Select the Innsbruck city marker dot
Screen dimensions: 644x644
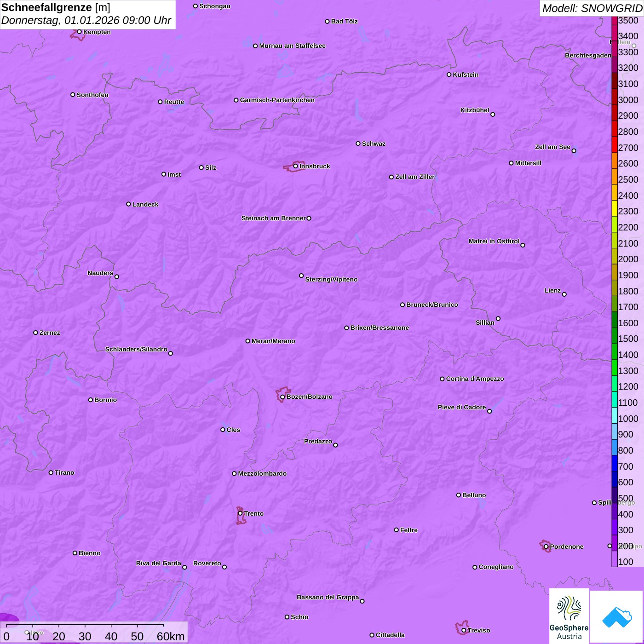[x=295, y=166]
